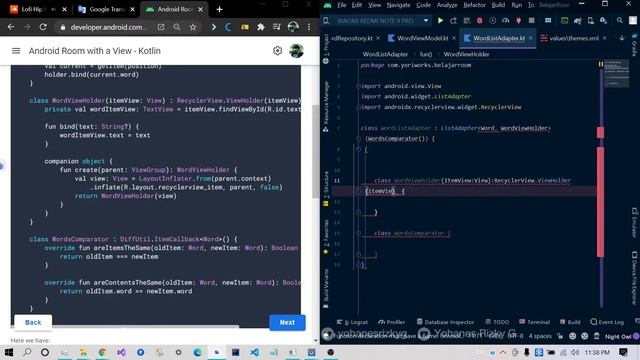
Task: Open the Logcat tool window
Action: click(352, 322)
